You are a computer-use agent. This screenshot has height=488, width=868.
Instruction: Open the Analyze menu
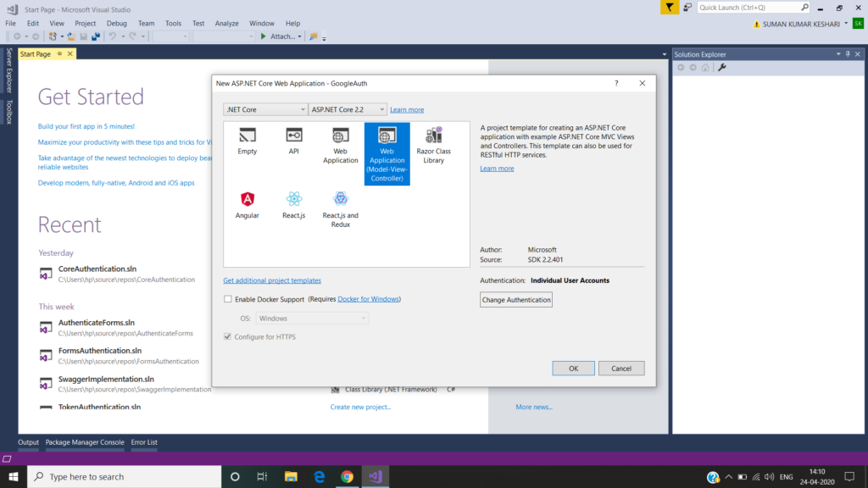click(226, 23)
